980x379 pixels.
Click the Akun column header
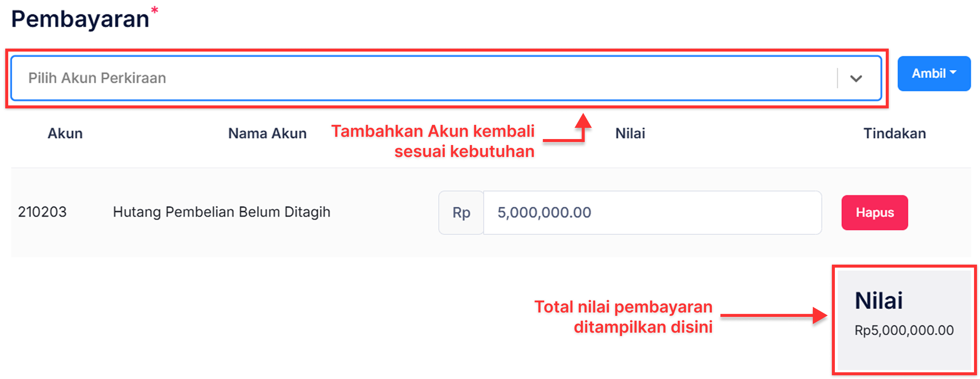pos(65,133)
